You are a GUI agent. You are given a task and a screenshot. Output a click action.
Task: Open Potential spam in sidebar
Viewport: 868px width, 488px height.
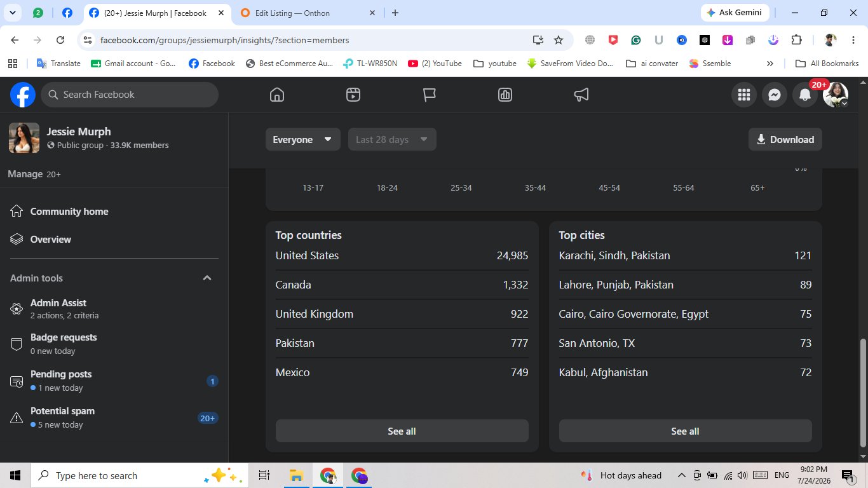[x=114, y=417]
